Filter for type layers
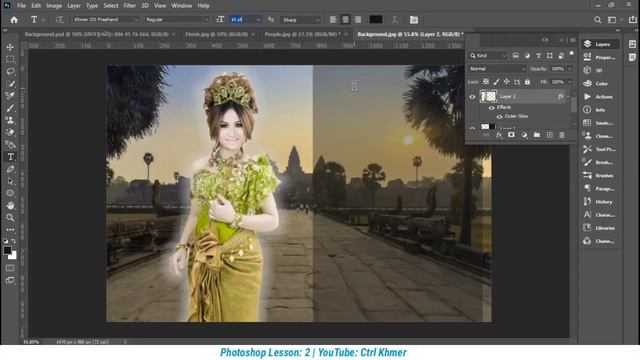This screenshot has height=360, width=640. [538, 56]
